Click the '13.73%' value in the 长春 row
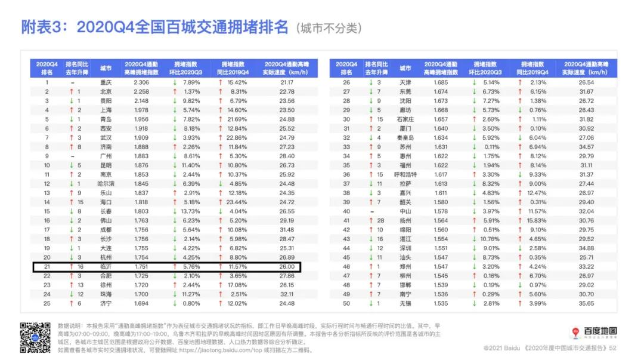 pos(191,211)
